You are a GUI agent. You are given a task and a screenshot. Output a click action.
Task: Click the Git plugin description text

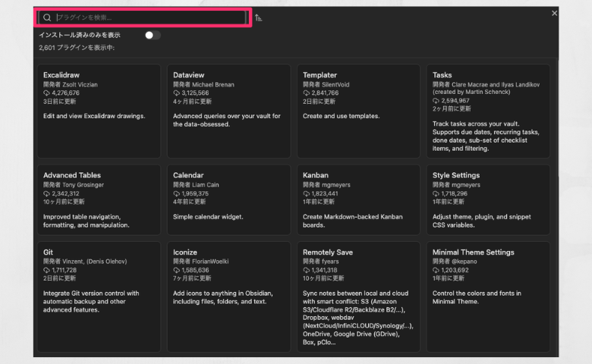[91, 301]
